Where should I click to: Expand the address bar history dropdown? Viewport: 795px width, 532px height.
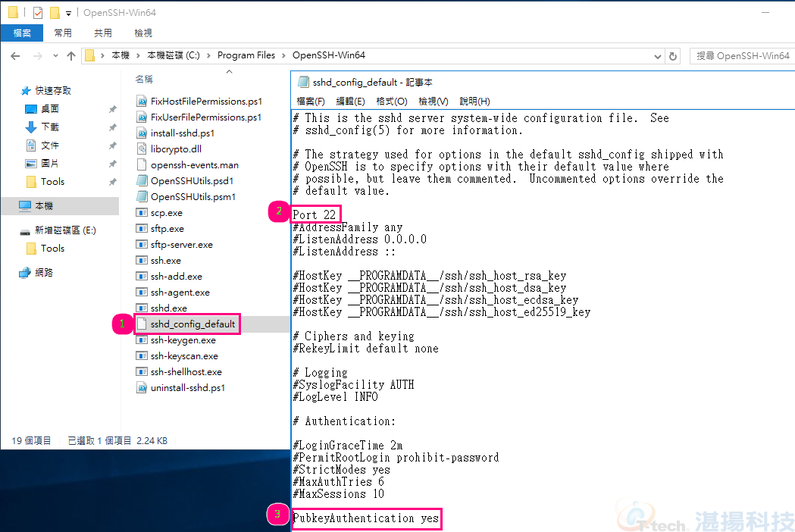point(658,56)
